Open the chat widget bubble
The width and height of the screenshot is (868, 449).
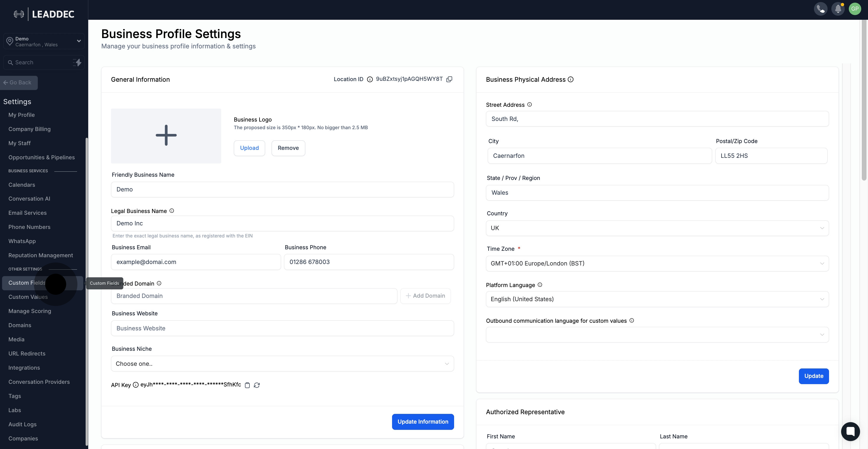(x=850, y=431)
